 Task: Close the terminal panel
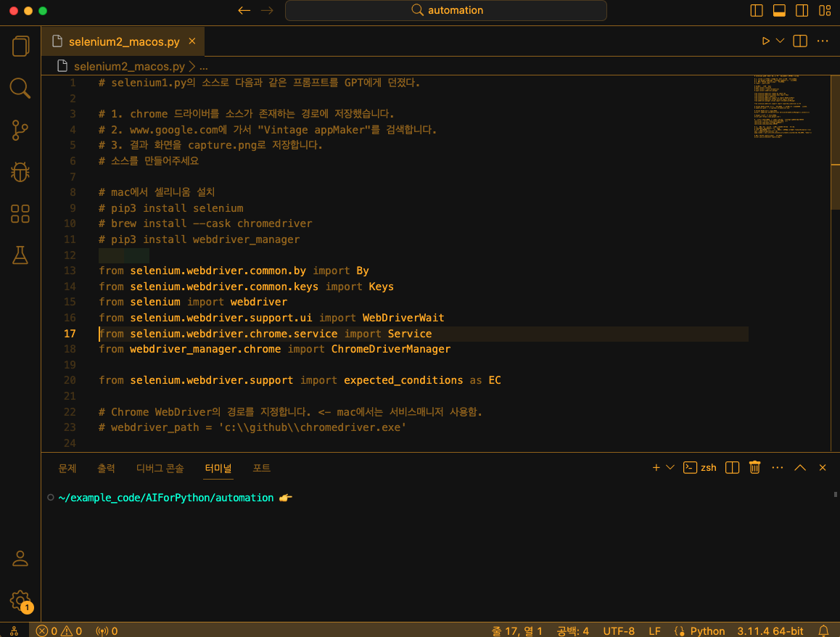(823, 468)
